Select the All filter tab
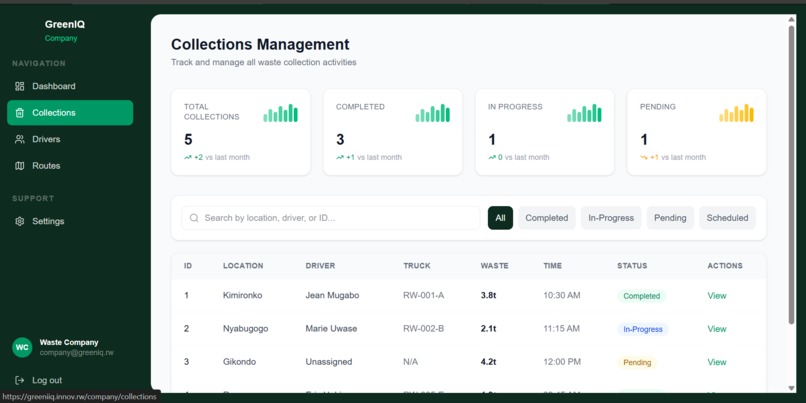806x403 pixels. pos(500,218)
